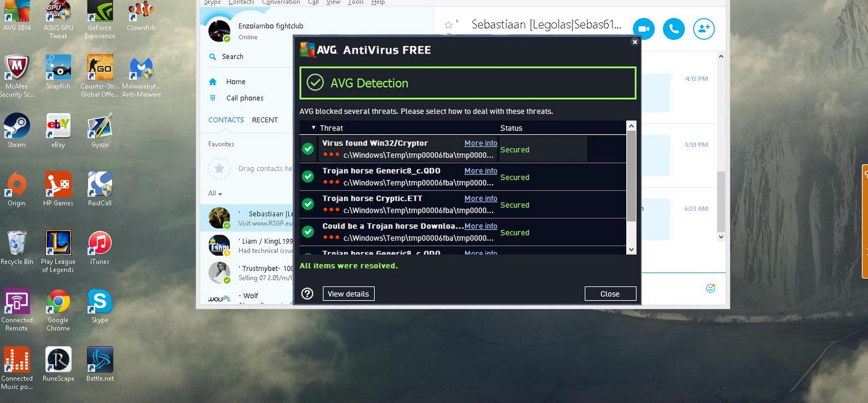Click Skype search magnifier icon
868x403 pixels.
[213, 57]
